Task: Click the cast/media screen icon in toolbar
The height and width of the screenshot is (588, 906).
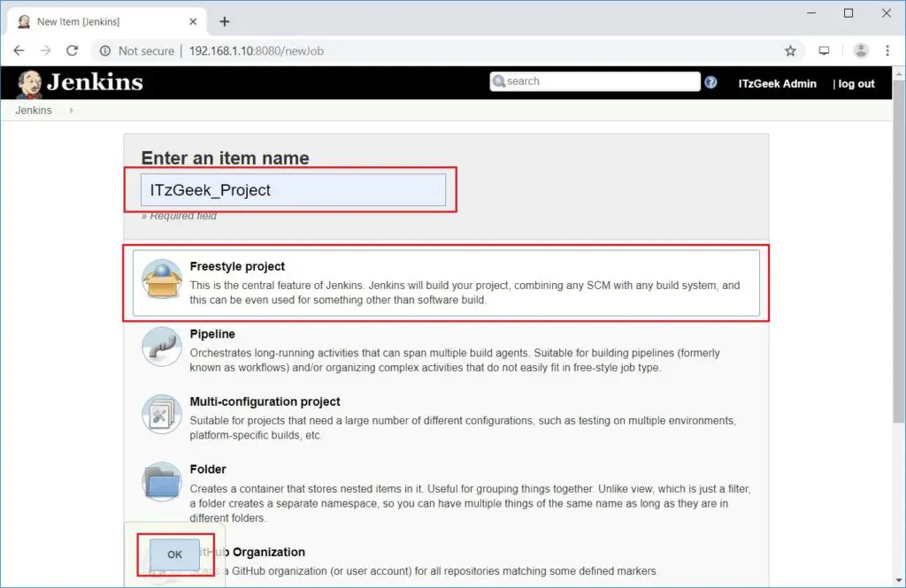Action: 824,50
